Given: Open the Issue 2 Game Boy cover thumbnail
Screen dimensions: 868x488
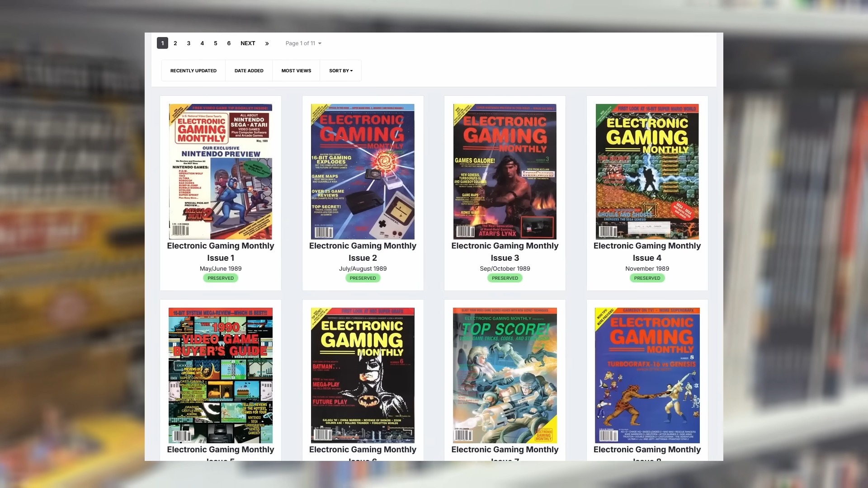Looking at the screenshot, I should (363, 172).
